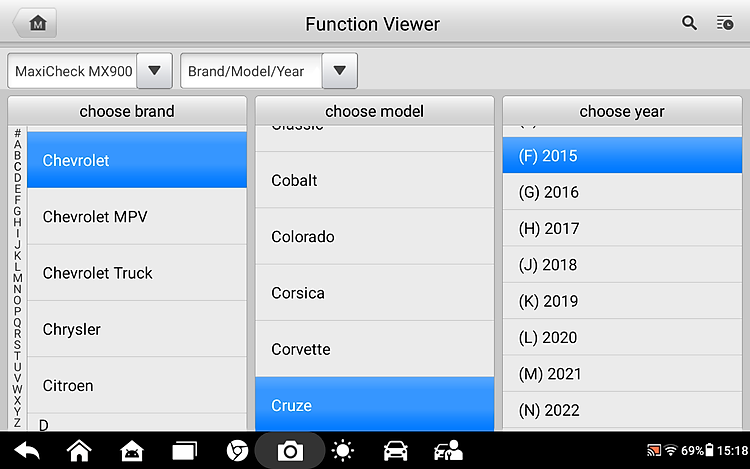Image resolution: width=750 pixels, height=469 pixels.
Task: Take a screenshot with camera icon
Action: point(290,451)
